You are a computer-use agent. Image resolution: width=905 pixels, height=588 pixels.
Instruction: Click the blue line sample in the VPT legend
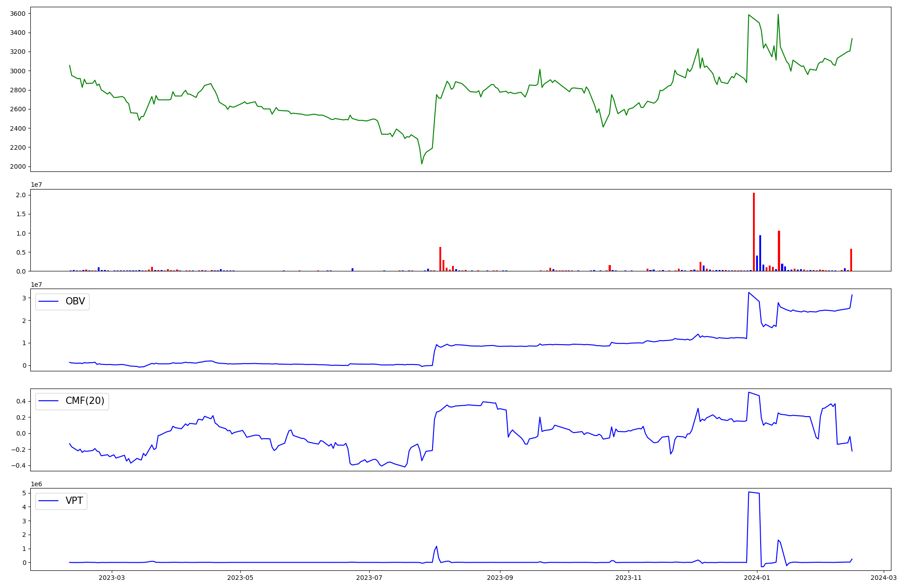point(49,501)
